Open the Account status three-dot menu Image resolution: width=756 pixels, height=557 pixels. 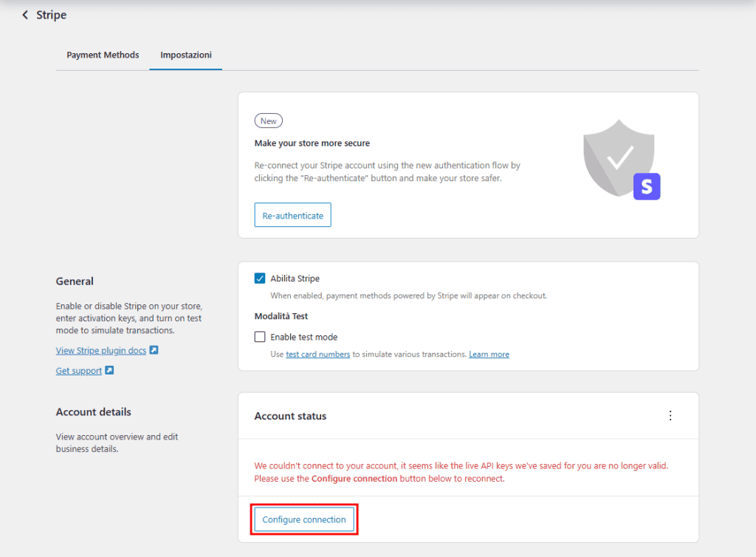[x=670, y=415]
